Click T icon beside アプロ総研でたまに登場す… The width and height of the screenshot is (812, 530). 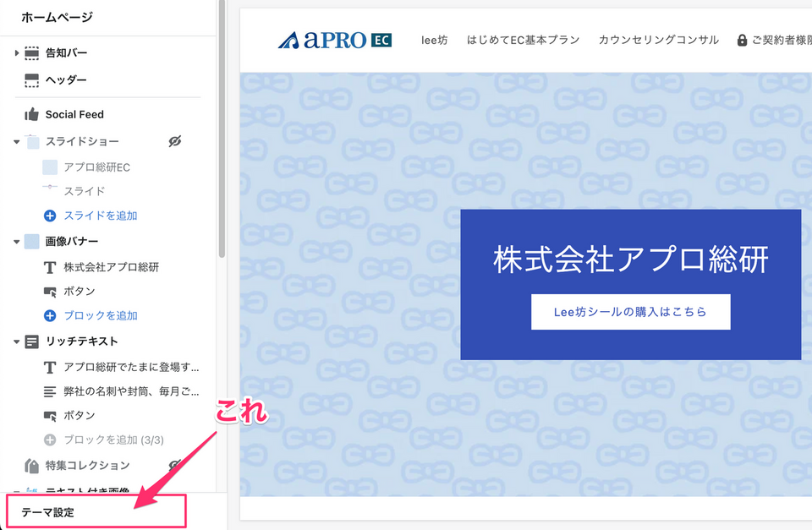50,368
